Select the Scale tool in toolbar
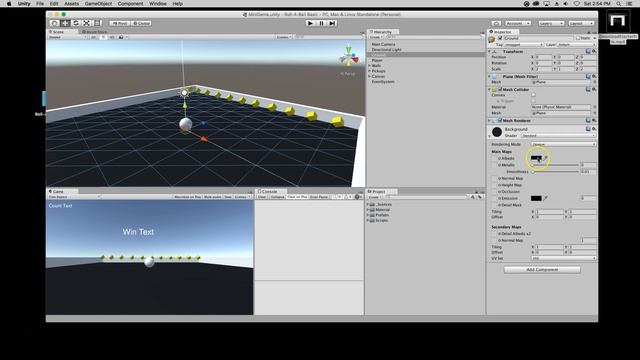The height and width of the screenshot is (360, 640). click(x=87, y=23)
